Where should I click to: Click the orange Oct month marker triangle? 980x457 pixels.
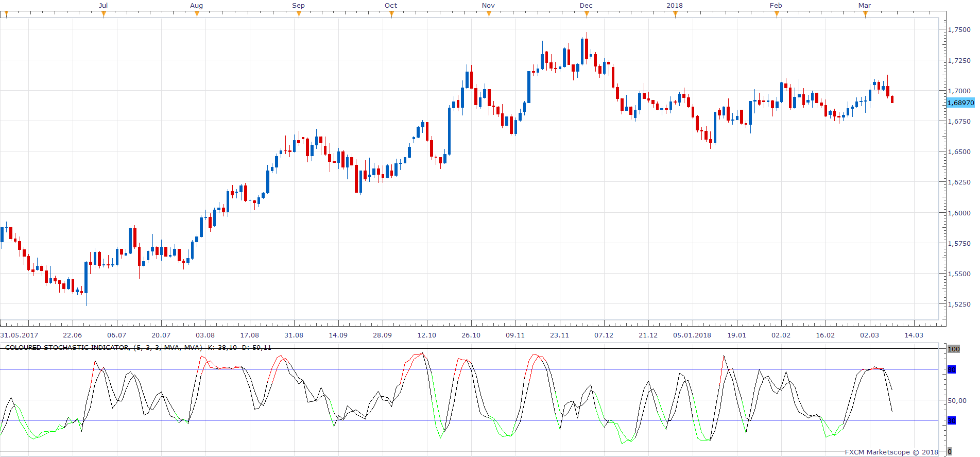(391, 14)
